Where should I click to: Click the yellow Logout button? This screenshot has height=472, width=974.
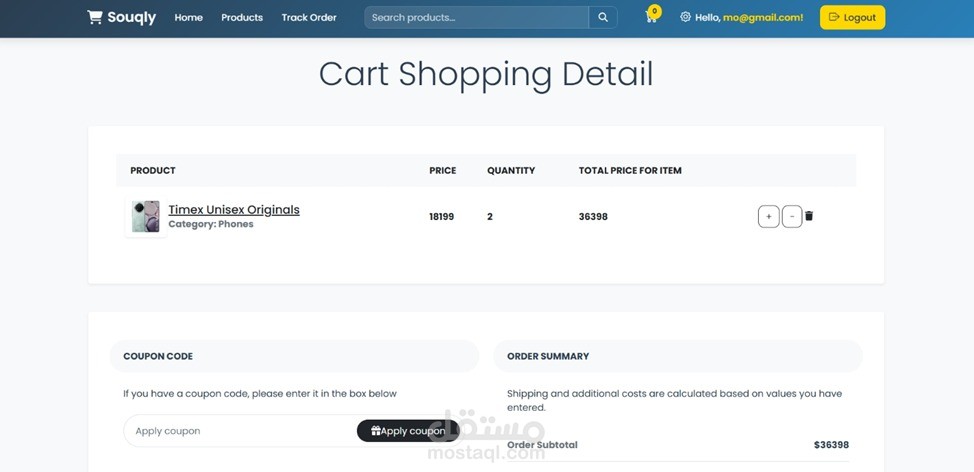coord(852,17)
